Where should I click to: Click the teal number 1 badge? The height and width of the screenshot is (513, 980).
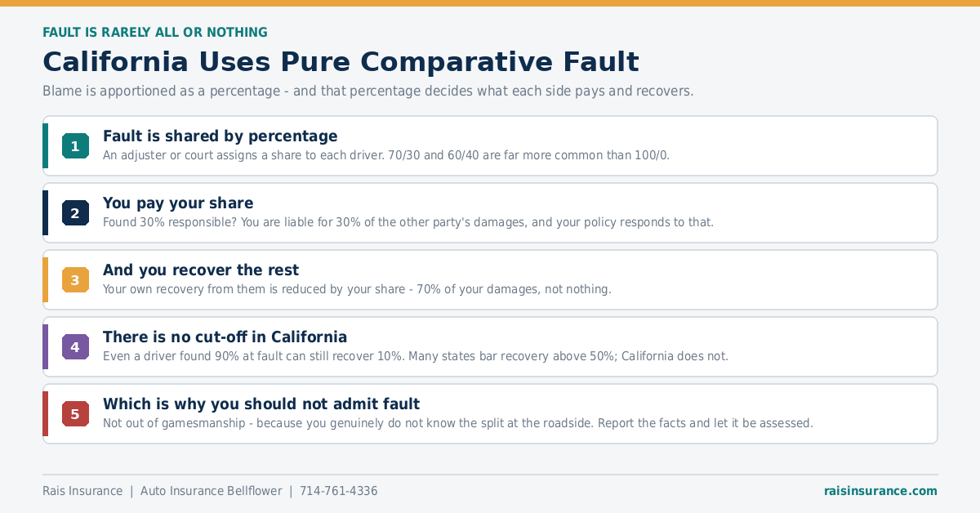coord(75,146)
